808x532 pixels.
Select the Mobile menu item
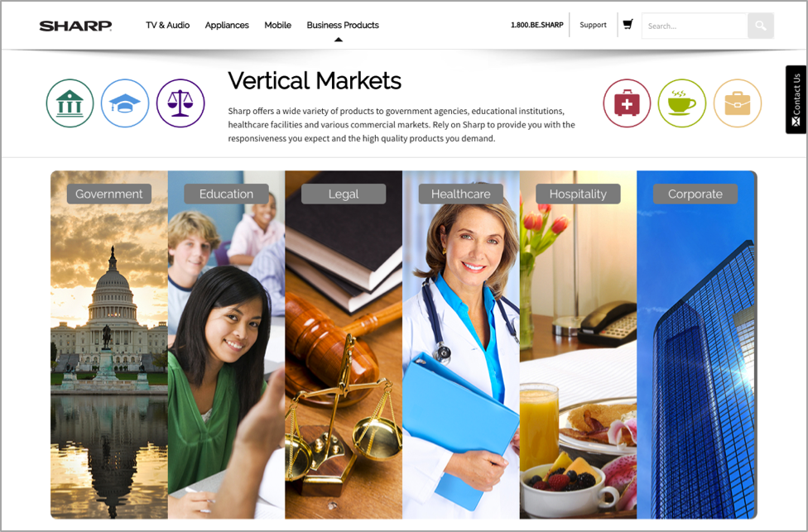point(278,25)
